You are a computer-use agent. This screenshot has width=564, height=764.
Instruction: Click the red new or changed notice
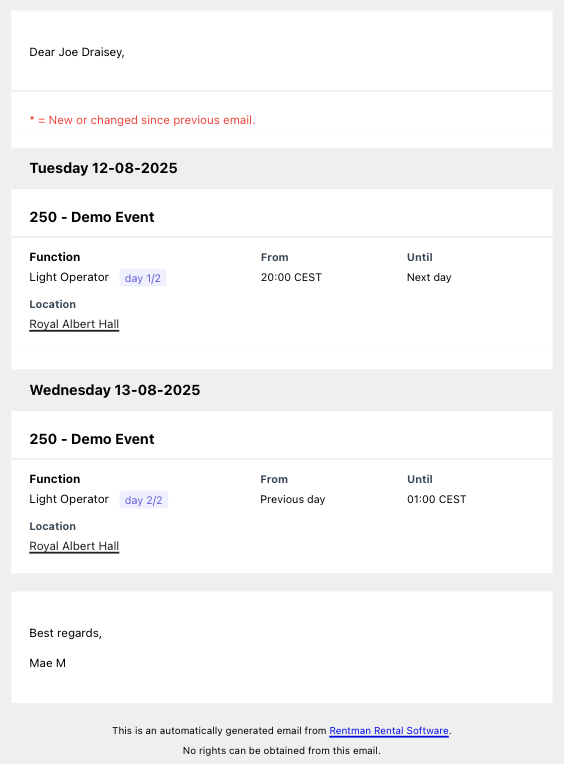point(142,120)
